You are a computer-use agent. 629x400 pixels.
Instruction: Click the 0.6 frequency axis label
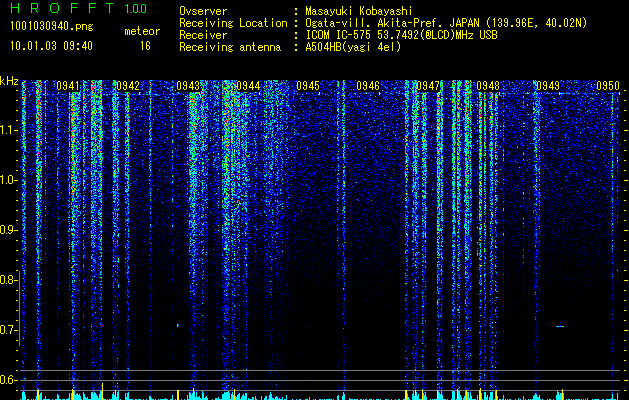click(8, 380)
